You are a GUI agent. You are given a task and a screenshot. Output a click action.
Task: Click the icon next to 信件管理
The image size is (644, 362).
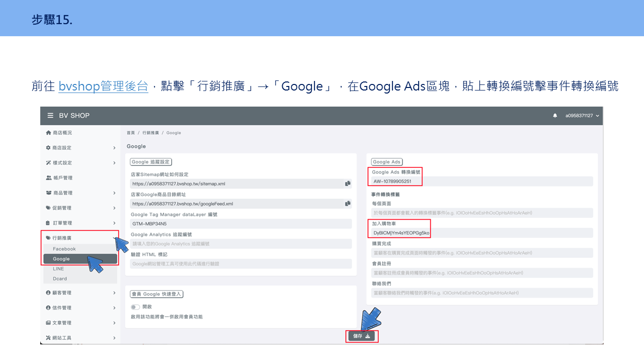click(x=48, y=308)
